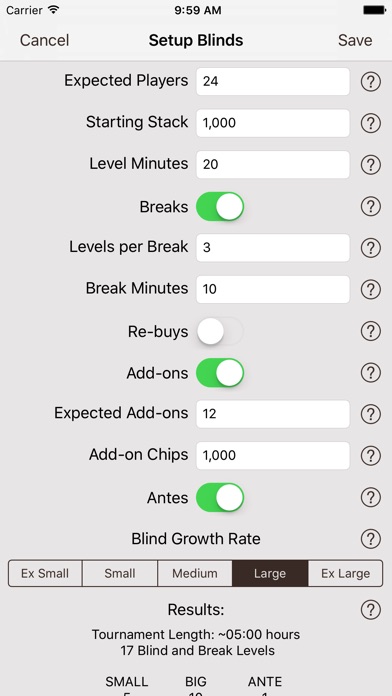The height and width of the screenshot is (696, 392).
Task: View help for Re-buys option
Action: [x=370, y=331]
